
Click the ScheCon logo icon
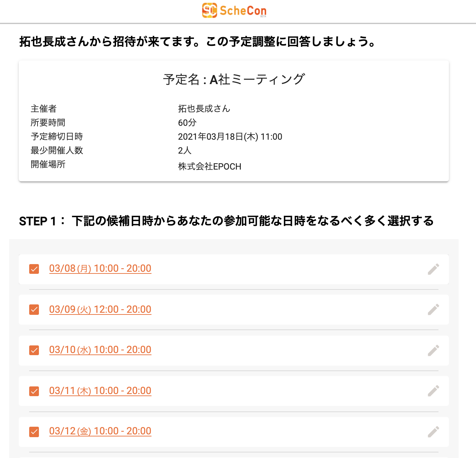click(210, 10)
